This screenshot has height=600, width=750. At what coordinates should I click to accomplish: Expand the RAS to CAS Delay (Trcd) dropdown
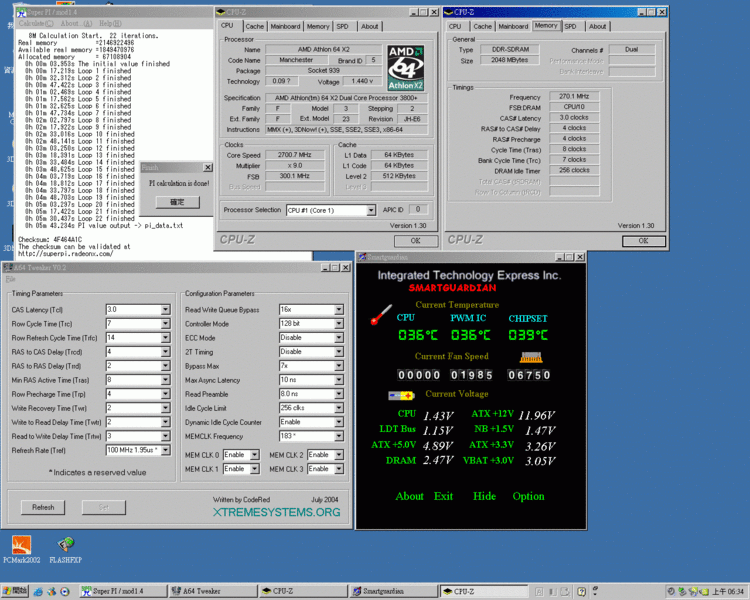(x=165, y=352)
